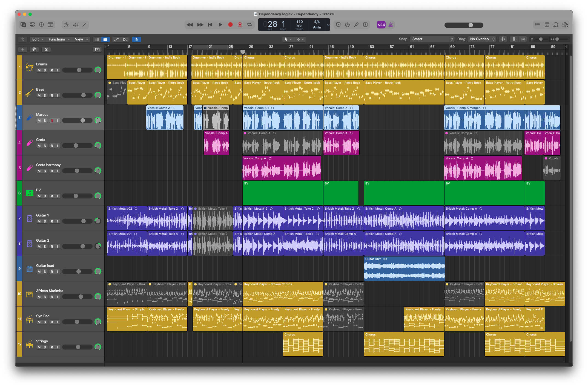Enable the Count-in 1234 icon
Viewport: 588px width, 387px height.
click(x=381, y=25)
